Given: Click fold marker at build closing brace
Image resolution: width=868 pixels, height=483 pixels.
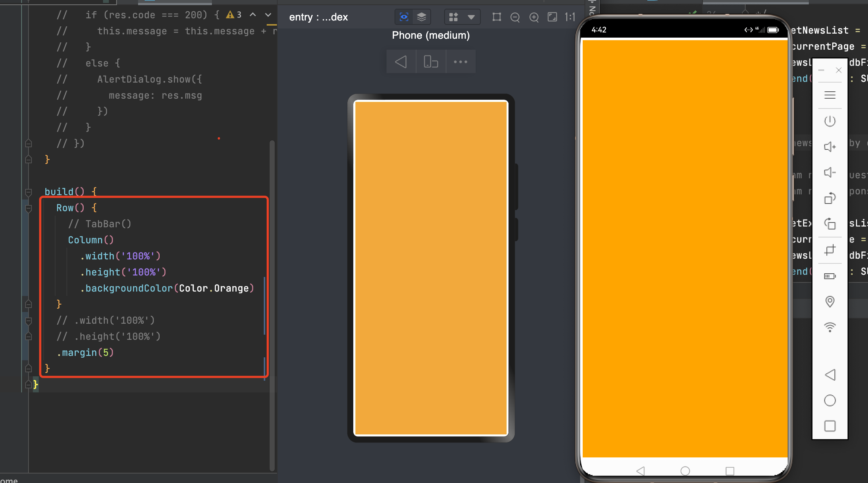Looking at the screenshot, I should coord(28,368).
